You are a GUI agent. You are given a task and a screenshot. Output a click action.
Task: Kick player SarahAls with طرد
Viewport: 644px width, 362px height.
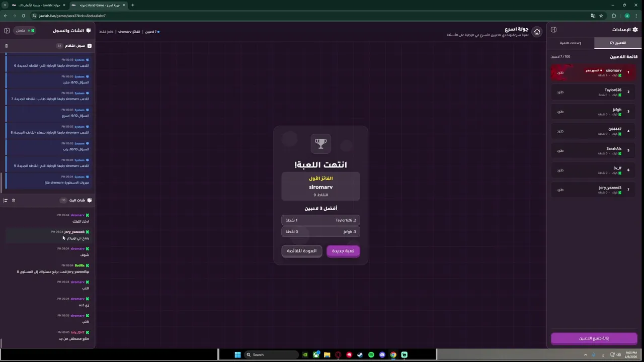point(560,151)
